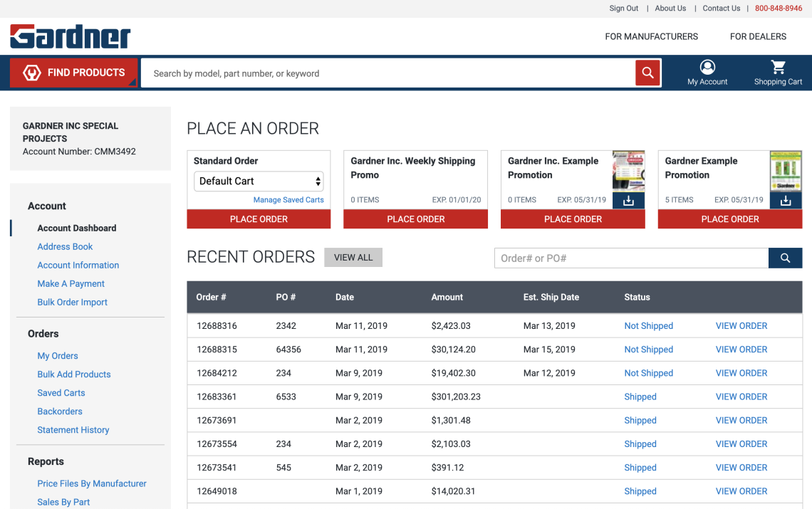Select Account Dashboard in sidebar
The image size is (812, 509).
[77, 229]
